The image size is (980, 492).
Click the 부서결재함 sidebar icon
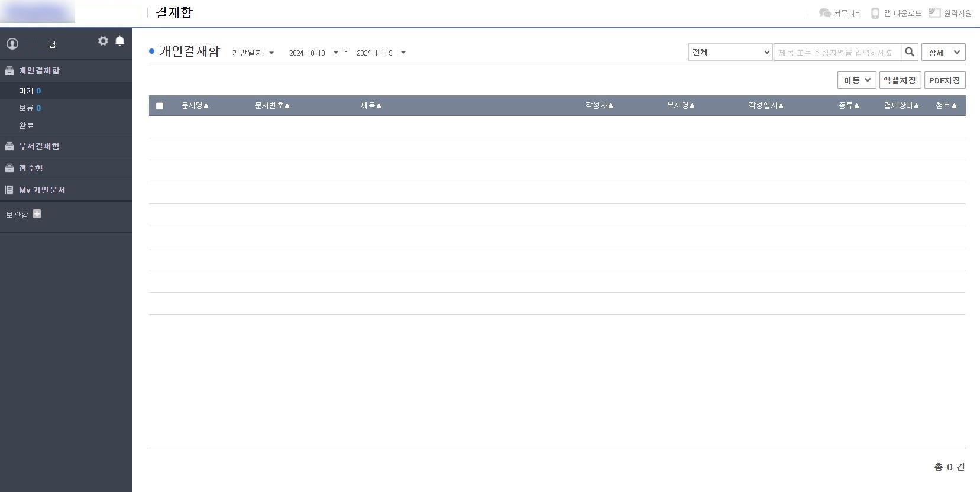pos(9,146)
